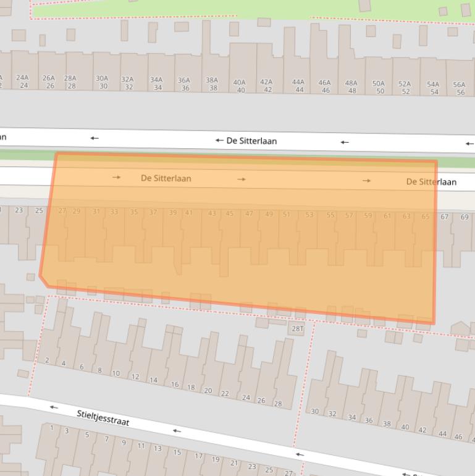The image size is (475, 476).
Task: Select the Stieltjesstraat arrow above house number 15
Action: 177,431
